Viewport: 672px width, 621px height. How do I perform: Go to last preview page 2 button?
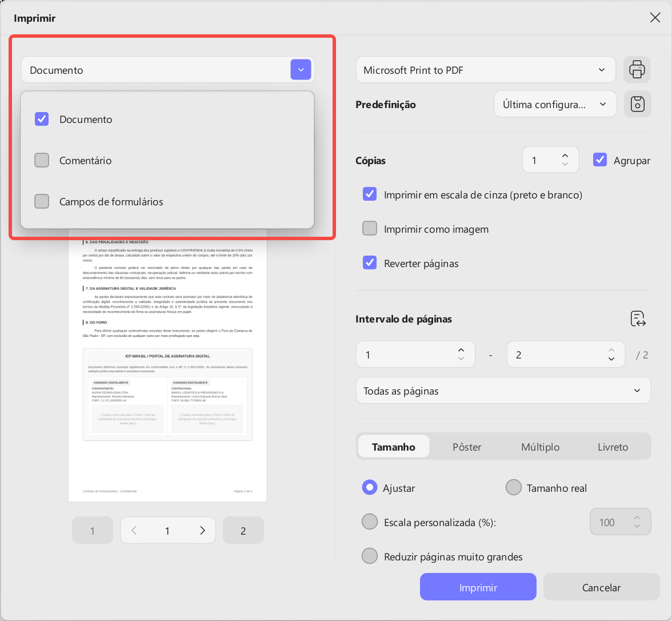tap(243, 531)
